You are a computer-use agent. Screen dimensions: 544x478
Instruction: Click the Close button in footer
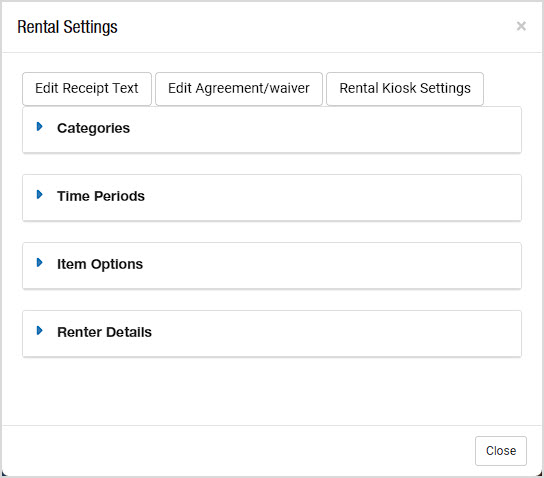point(501,451)
